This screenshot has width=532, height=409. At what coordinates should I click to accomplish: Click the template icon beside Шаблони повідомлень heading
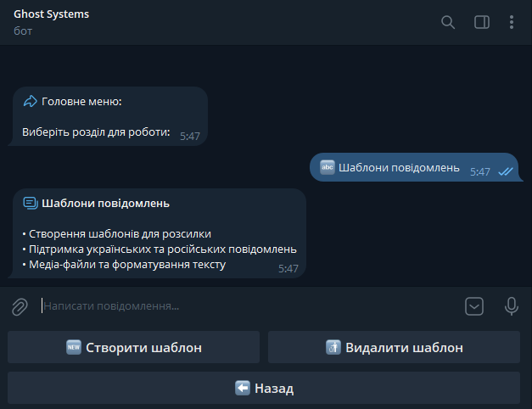[x=30, y=204]
